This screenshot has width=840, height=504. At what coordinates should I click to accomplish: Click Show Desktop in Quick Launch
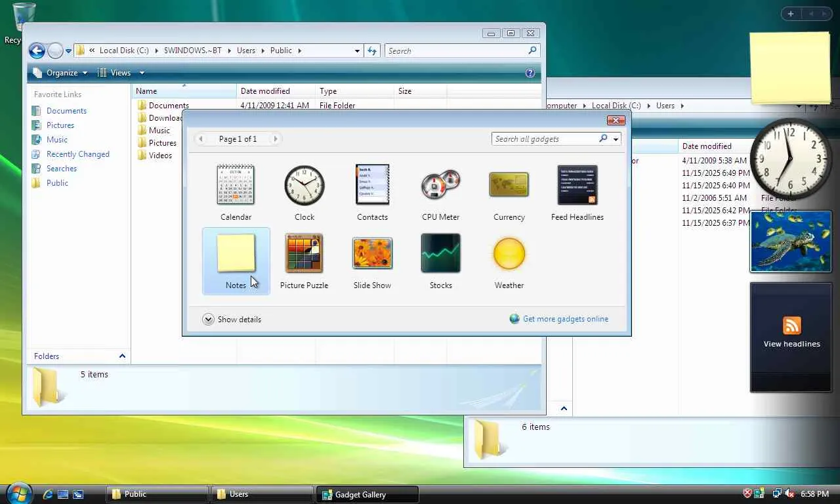point(63,494)
